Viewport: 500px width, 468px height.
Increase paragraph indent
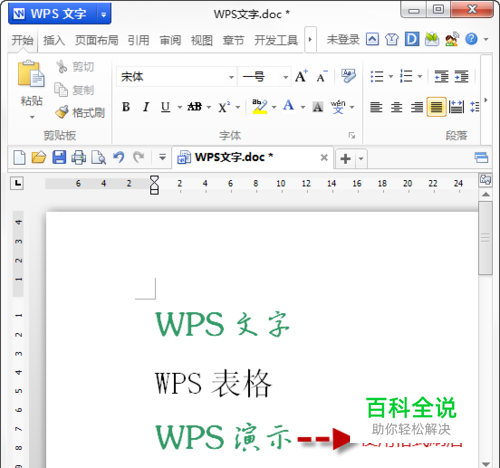pos(462,76)
